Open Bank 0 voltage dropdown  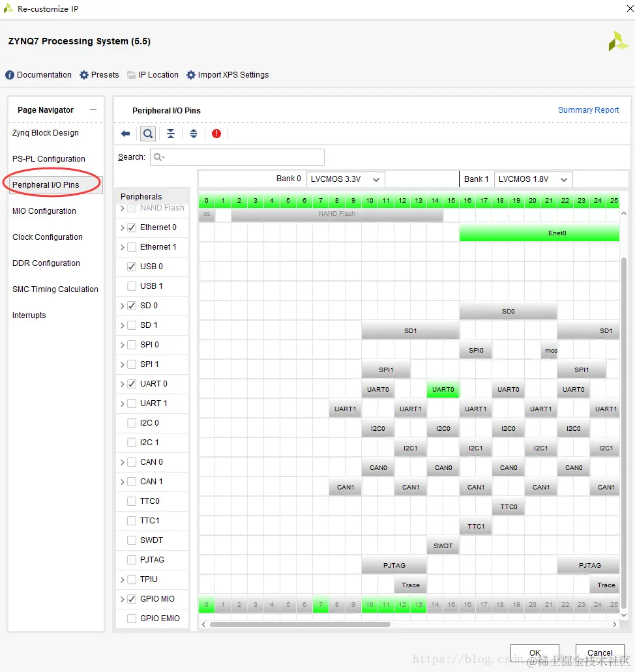point(346,179)
